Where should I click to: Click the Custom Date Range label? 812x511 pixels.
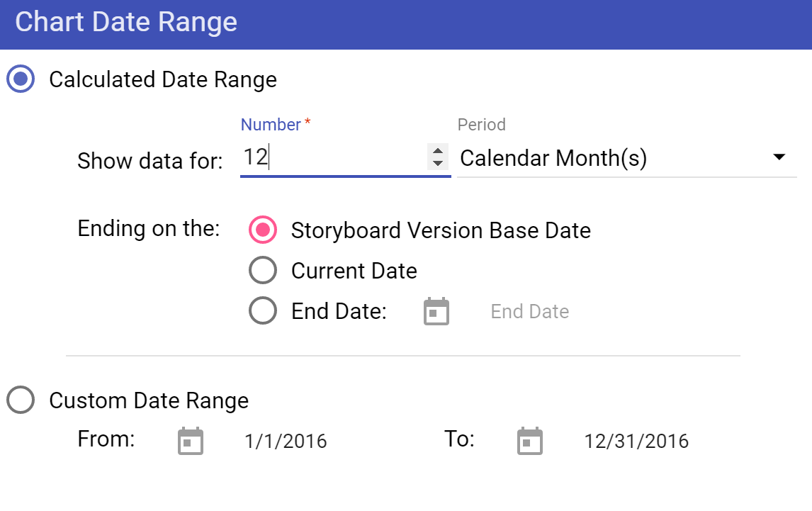(x=149, y=400)
